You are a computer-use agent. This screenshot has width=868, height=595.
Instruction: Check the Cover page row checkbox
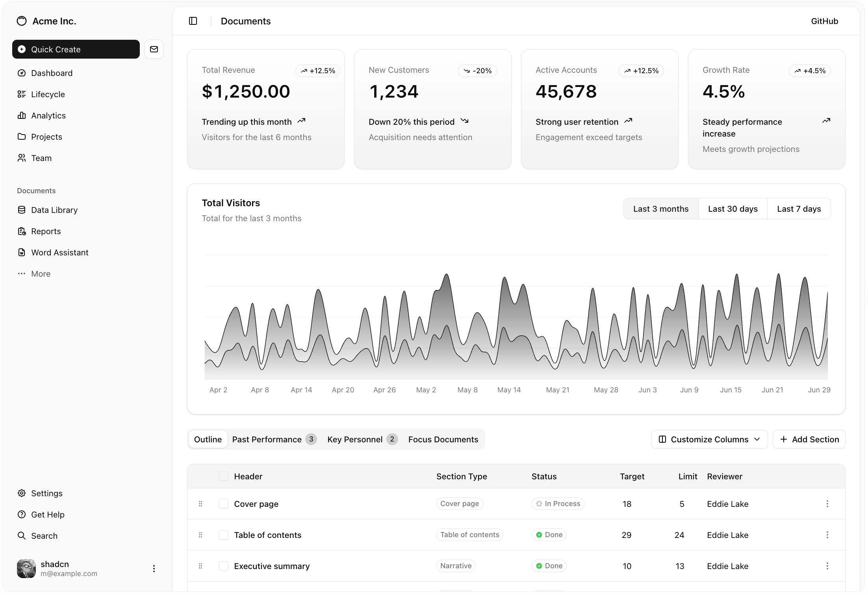pyautogui.click(x=224, y=504)
